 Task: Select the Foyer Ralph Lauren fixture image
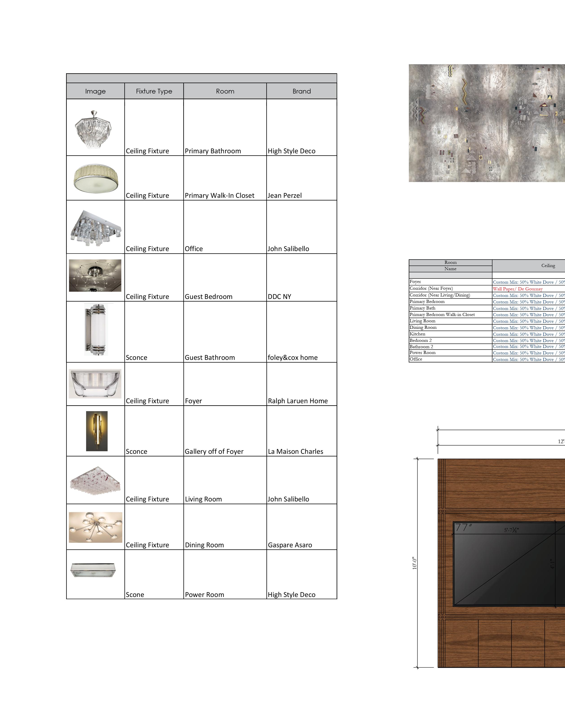[x=95, y=384]
